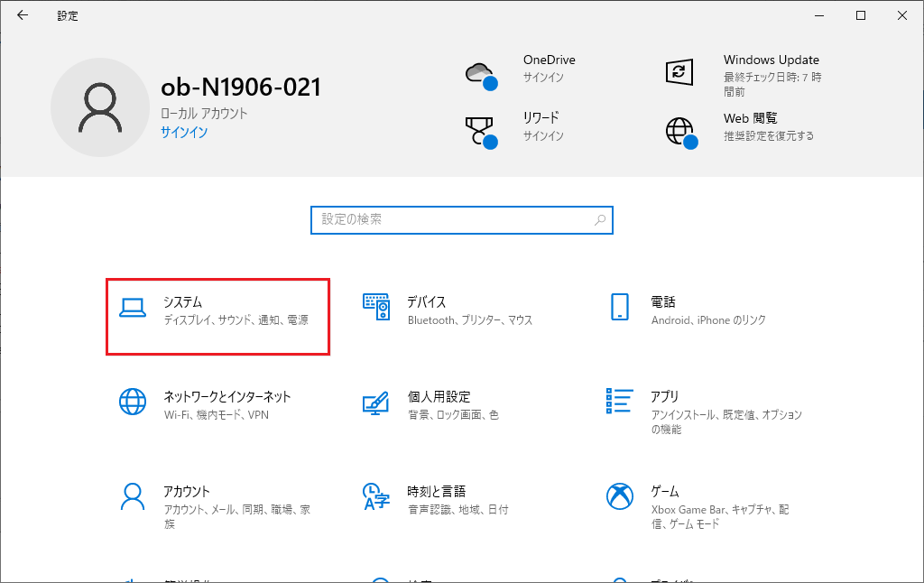This screenshot has width=924, height=583.
Task: Click the サインイン link under the account name
Action: pos(184,132)
